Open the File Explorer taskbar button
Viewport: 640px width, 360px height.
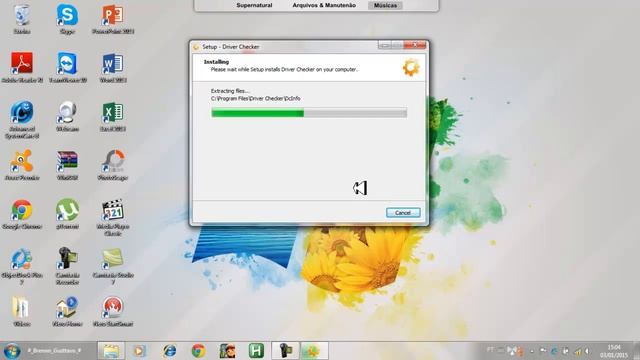click(x=111, y=351)
